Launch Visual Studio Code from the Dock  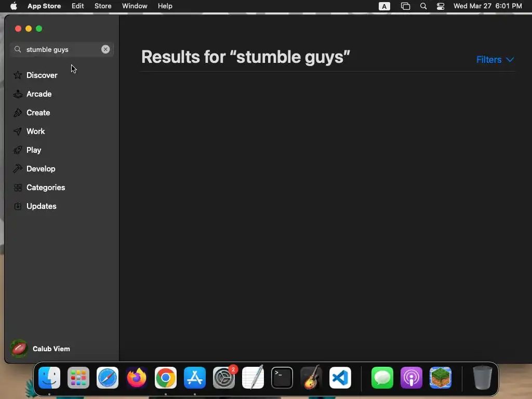pyautogui.click(x=340, y=378)
